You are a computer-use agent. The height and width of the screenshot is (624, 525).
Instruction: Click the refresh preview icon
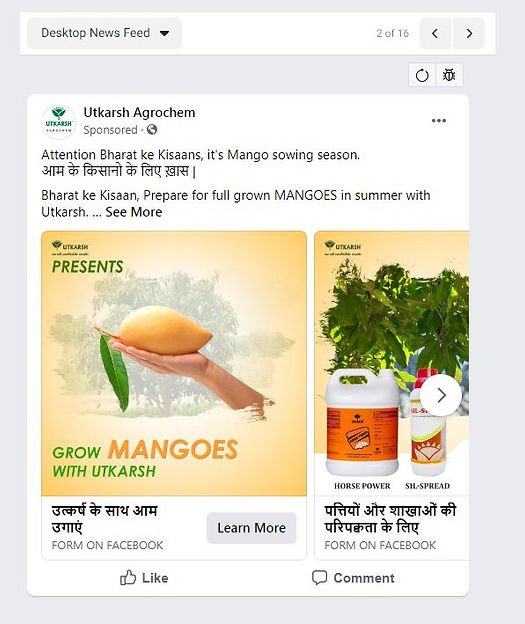click(x=422, y=75)
